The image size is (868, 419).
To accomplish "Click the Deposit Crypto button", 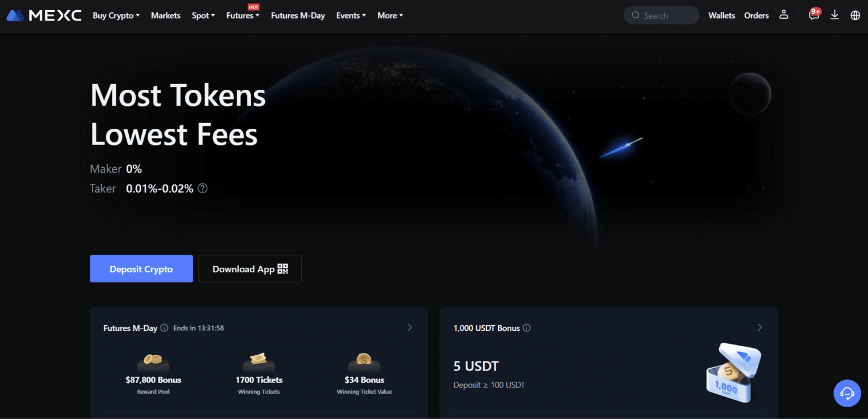I will point(141,268).
